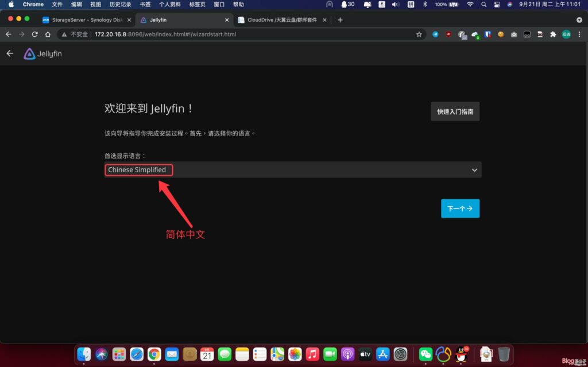The width and height of the screenshot is (588, 367).
Task: Open the Apple menu
Action: 11,5
